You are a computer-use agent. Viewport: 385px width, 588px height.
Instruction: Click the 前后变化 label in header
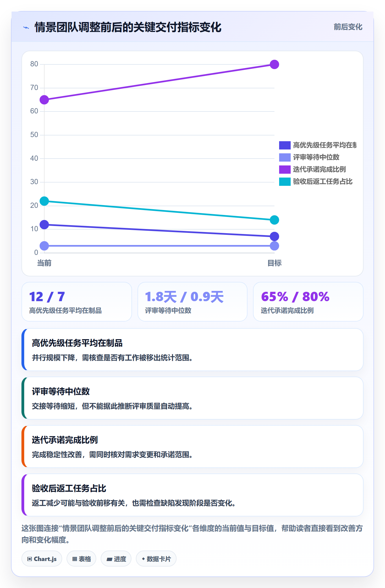click(348, 27)
